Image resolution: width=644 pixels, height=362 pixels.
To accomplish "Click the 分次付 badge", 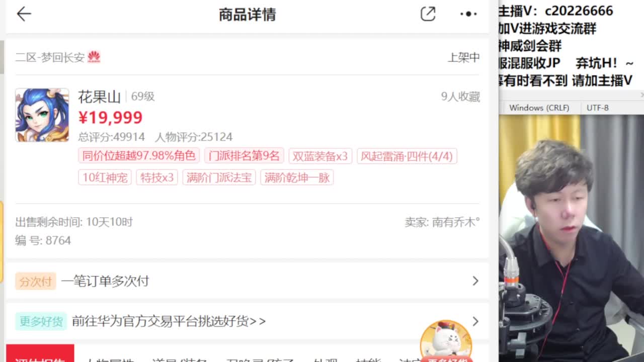I will coord(35,281).
